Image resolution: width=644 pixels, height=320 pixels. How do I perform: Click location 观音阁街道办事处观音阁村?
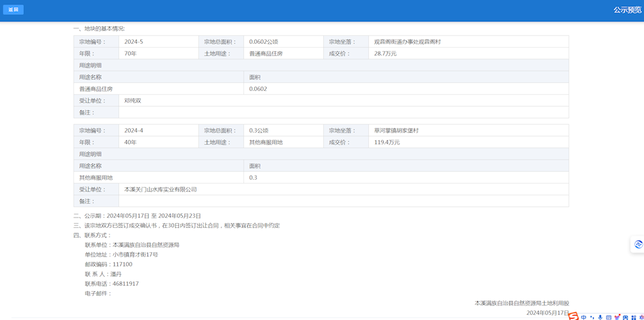(x=408, y=41)
